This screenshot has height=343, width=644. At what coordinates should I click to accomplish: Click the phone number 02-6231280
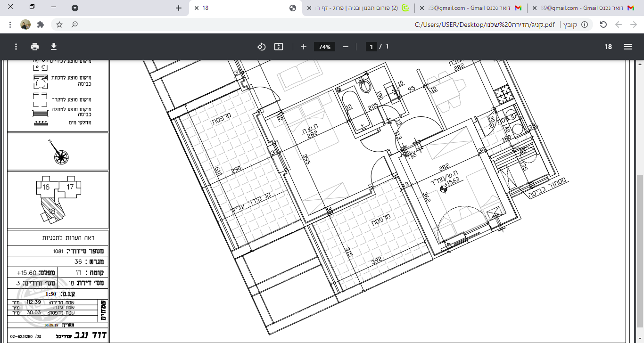[22, 336]
